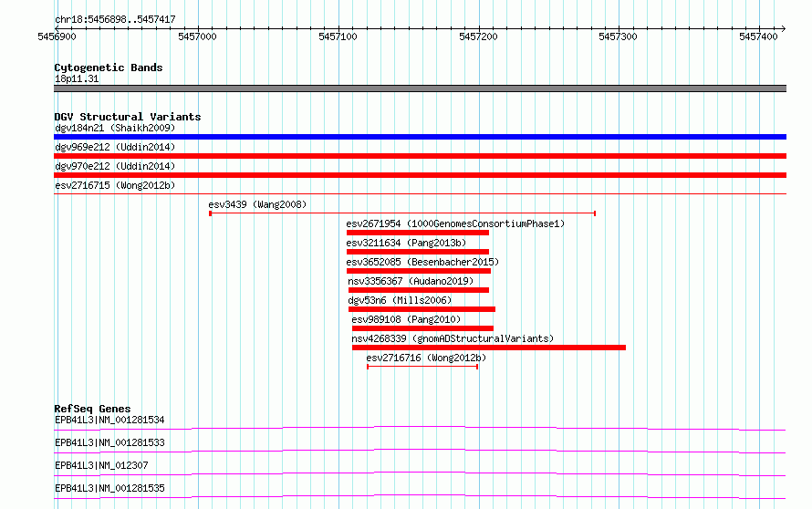Open the esv2716715 (Wong2012b) label
The width and height of the screenshot is (812, 509).
(115, 185)
